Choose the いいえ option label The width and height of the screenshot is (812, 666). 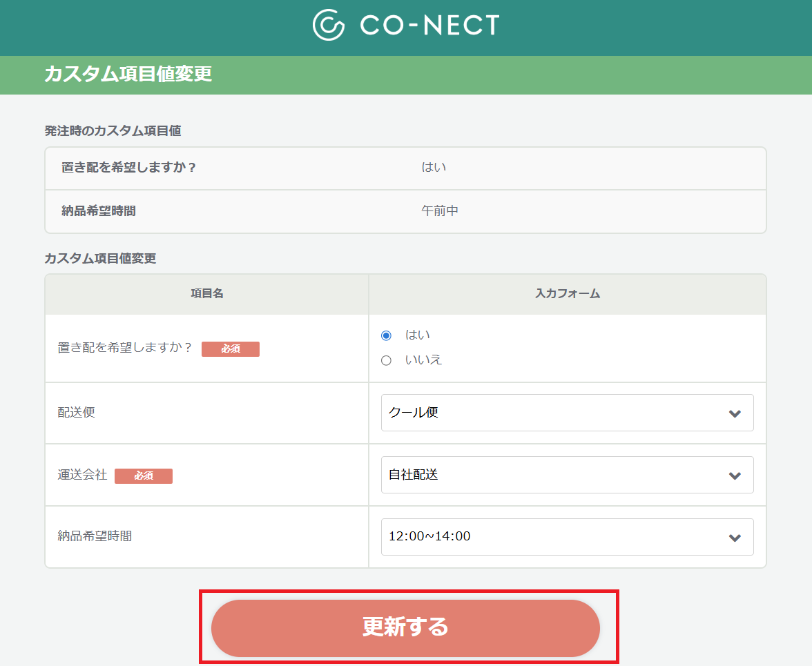click(x=424, y=360)
